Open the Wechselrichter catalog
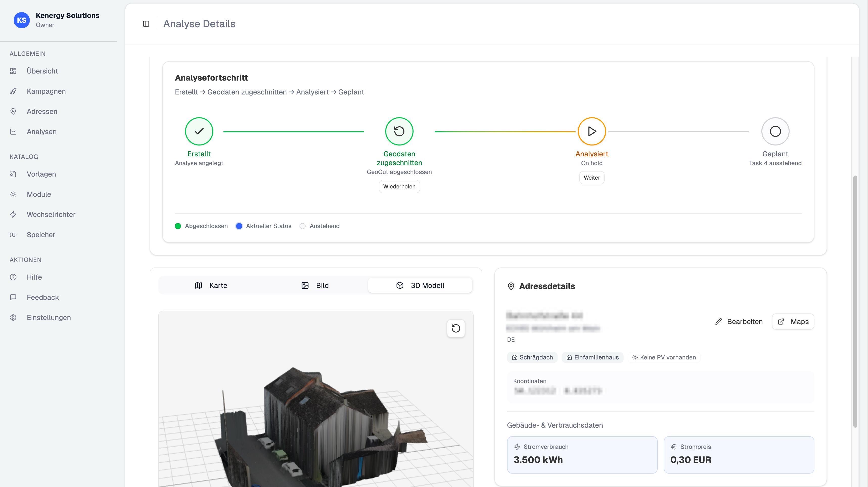868x487 pixels. pos(51,214)
